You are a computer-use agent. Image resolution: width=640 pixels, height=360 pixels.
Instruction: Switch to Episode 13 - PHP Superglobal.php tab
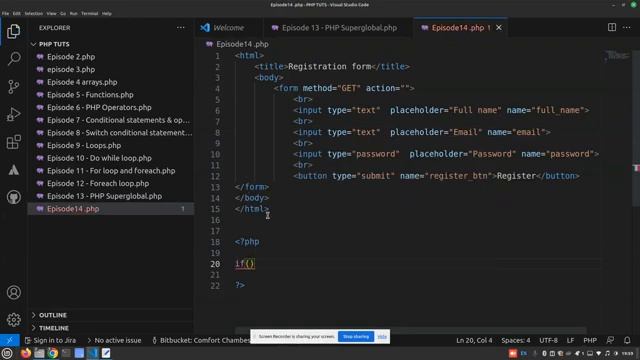point(339,28)
